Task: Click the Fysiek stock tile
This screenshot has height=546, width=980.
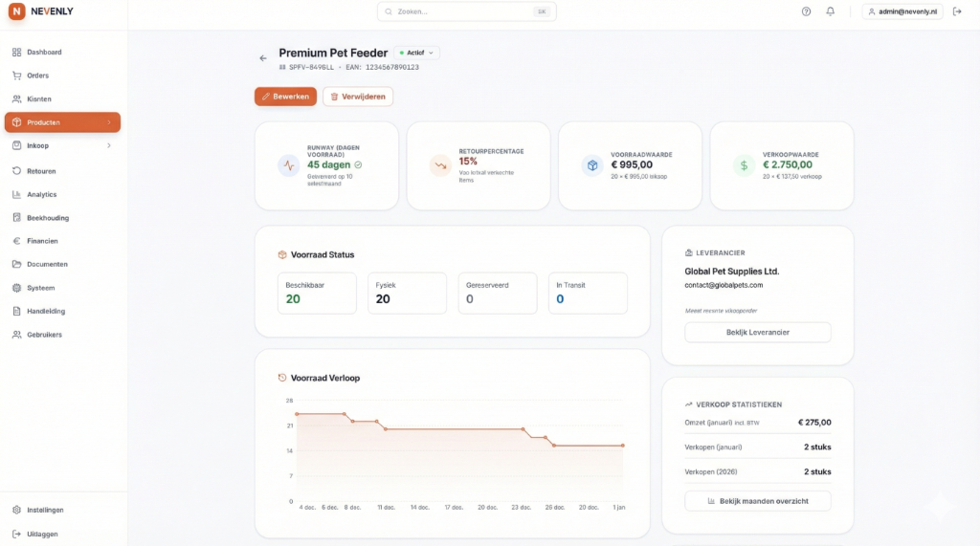Action: coord(408,293)
